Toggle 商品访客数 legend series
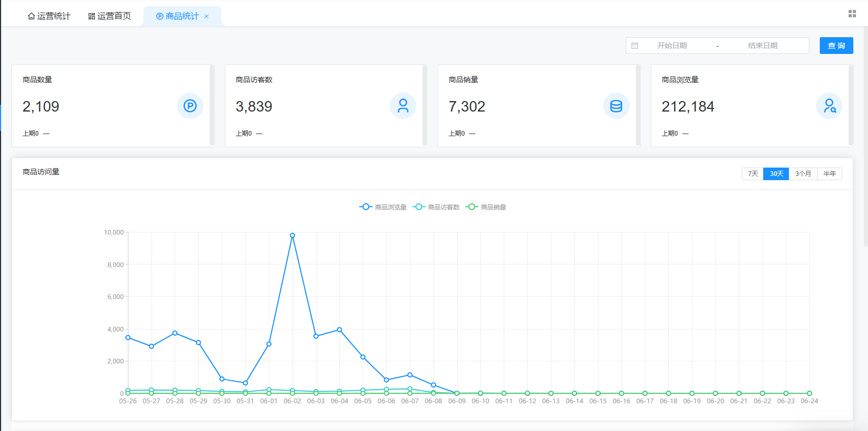The width and height of the screenshot is (868, 431). coord(436,207)
